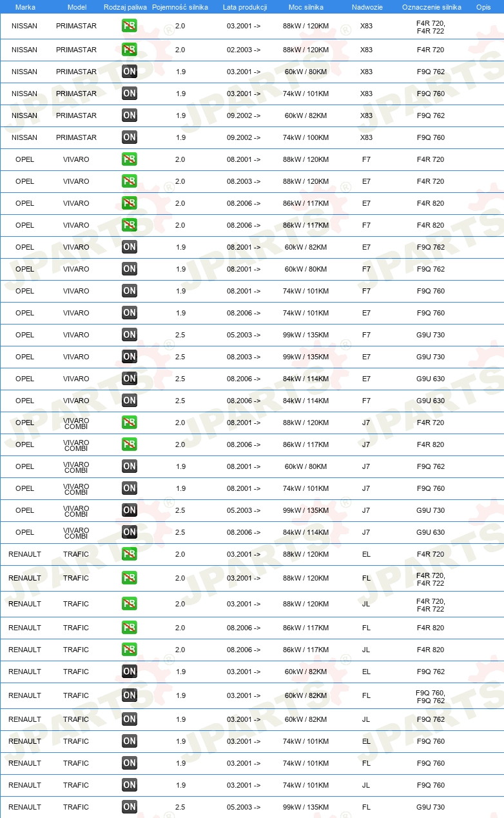Click the PB icon in Nissan Primastar F4R 720, F4R 722 row

[130, 26]
